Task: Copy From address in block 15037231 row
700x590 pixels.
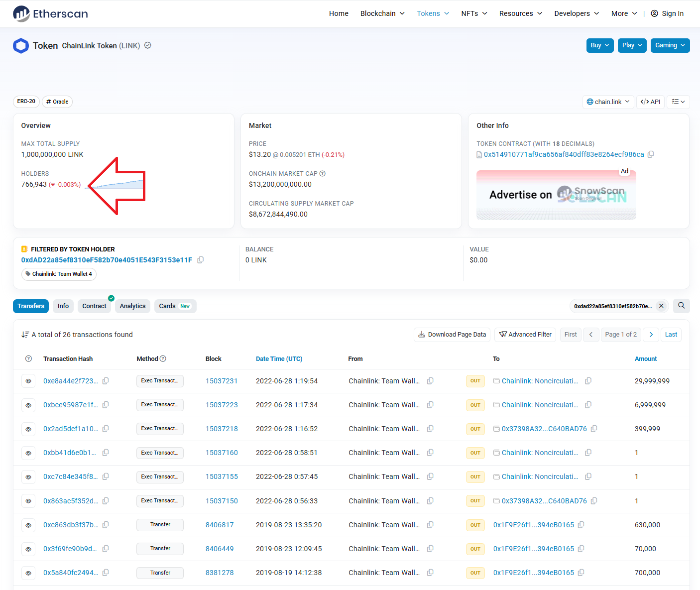Action: coord(430,381)
